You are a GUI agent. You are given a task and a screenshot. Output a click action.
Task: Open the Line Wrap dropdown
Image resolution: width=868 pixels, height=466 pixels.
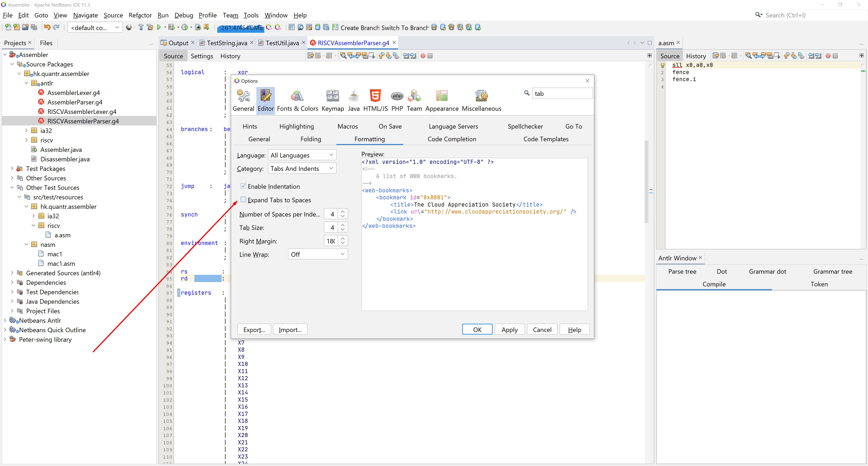tap(318, 254)
